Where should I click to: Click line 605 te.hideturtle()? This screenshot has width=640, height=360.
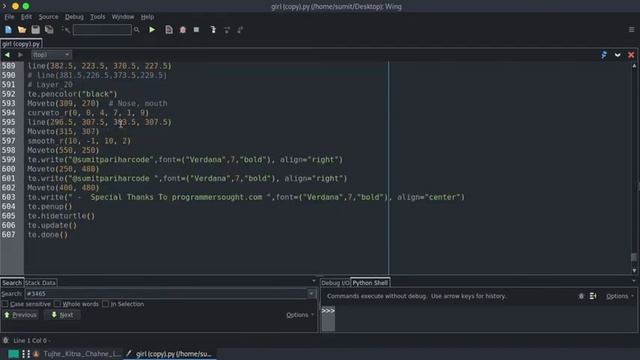coord(61,216)
